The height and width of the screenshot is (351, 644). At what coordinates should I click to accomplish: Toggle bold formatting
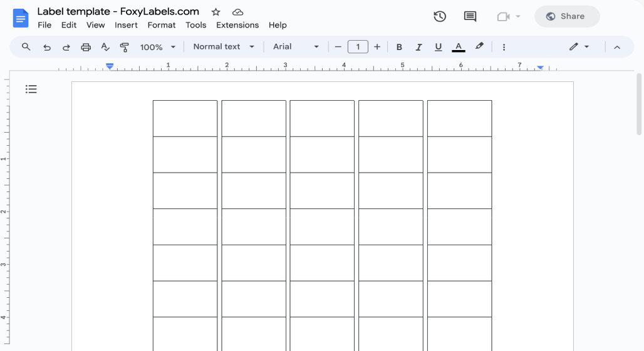tap(399, 47)
